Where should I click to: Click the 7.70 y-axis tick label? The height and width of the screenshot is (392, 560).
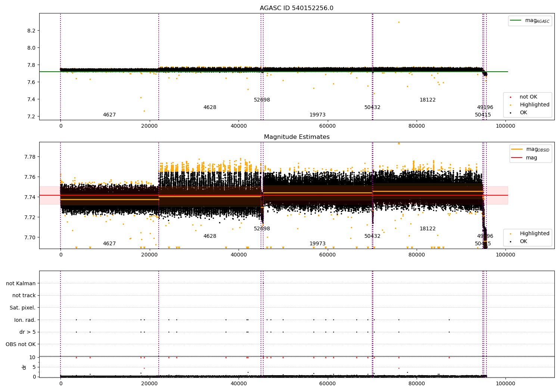30,237
